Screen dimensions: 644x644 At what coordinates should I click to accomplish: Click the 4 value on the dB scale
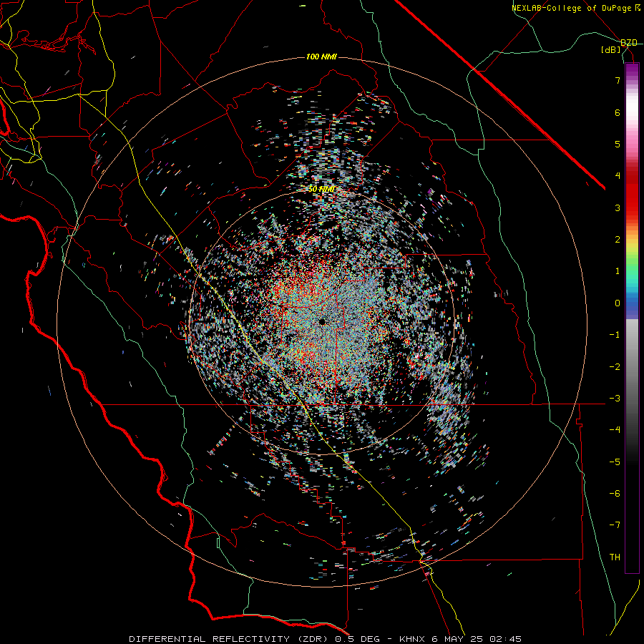click(x=618, y=176)
